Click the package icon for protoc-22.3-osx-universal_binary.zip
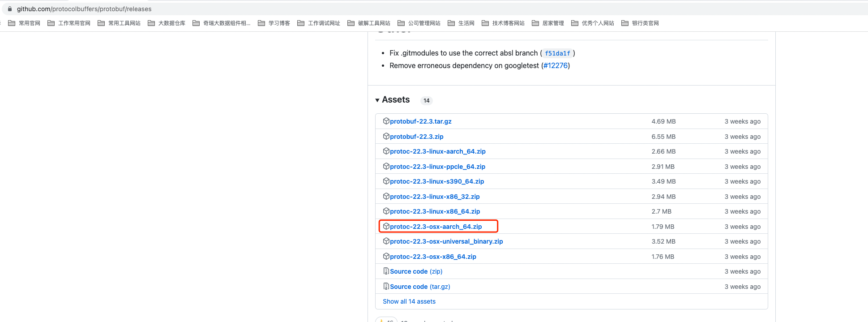 [386, 241]
